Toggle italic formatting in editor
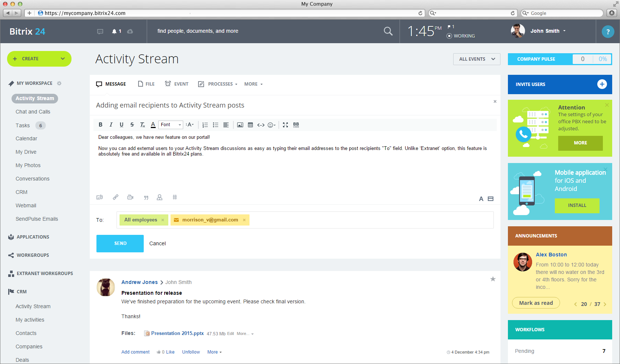Viewport: 620px width, 364px height. coord(111,125)
